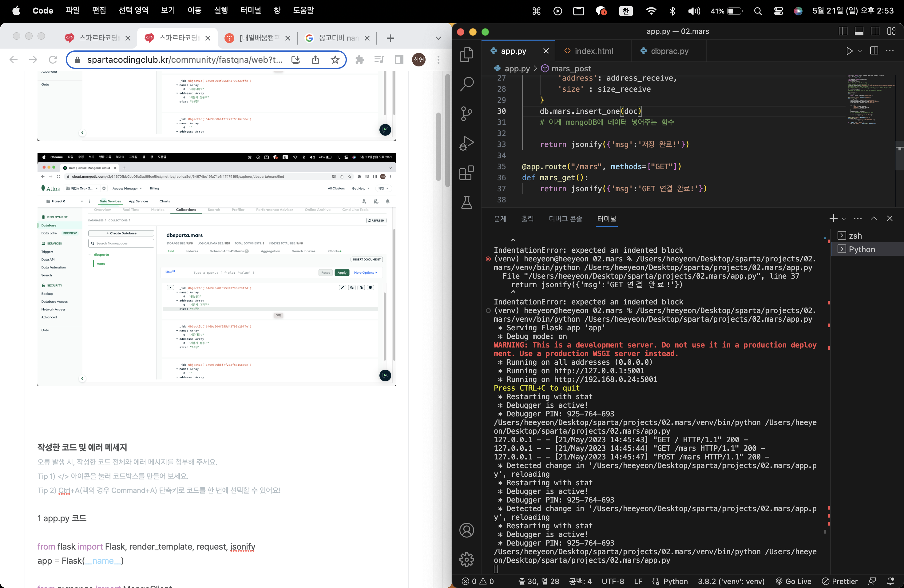The height and width of the screenshot is (588, 904).
Task: Open Chrome three-dot menu
Action: (438, 60)
